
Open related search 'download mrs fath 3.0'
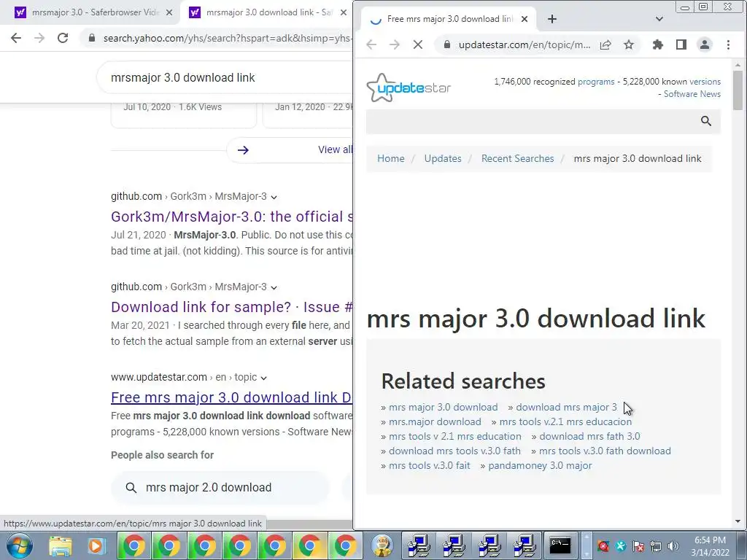(589, 436)
